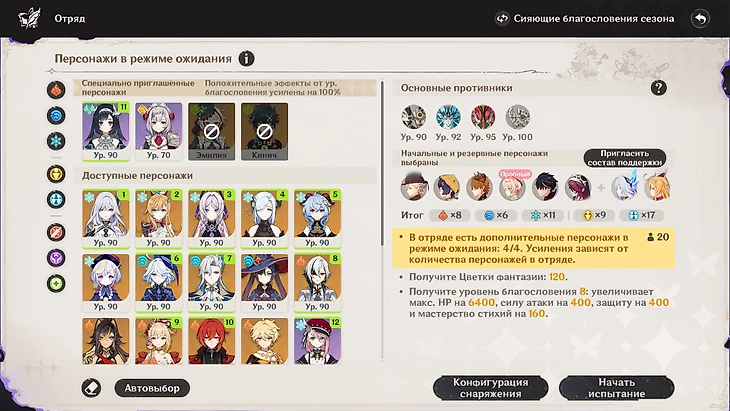This screenshot has width=730, height=411.
Task: Open info icon beside standby characters heading
Action: 246,59
